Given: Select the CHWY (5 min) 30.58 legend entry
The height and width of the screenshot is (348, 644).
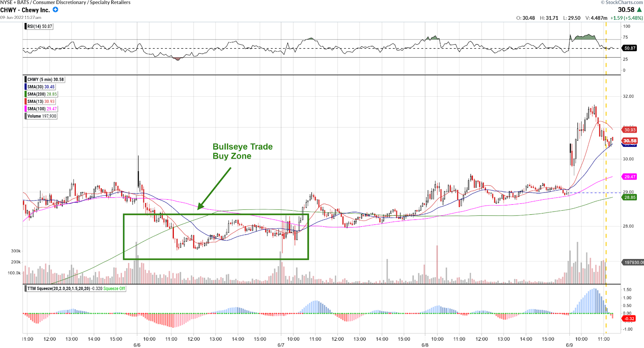Looking at the screenshot, I should pos(45,79).
